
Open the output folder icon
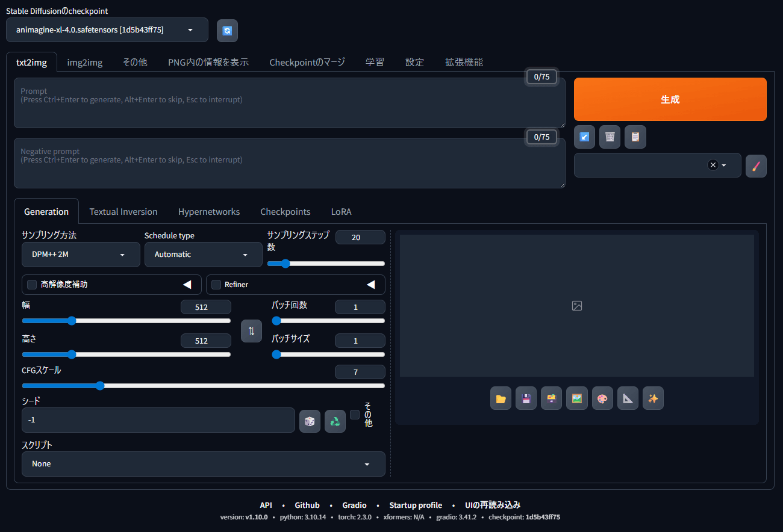[x=501, y=398]
